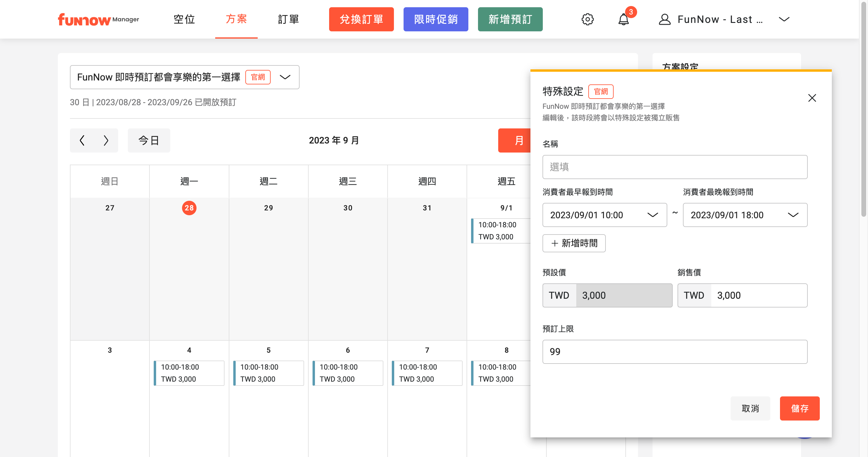
Task: Open earliest check-in time dropdown
Action: (x=604, y=215)
